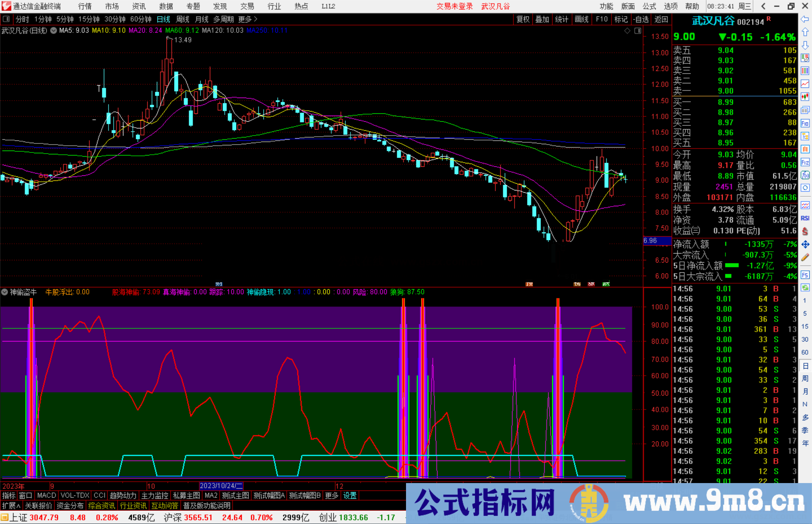This screenshot has height=524, width=812.
Task: Select the RSI indicator icon in right sidebar
Action: [805, 217]
